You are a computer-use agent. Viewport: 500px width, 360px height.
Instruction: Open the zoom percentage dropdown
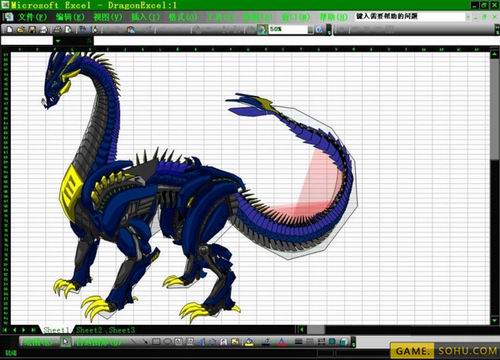[310, 30]
